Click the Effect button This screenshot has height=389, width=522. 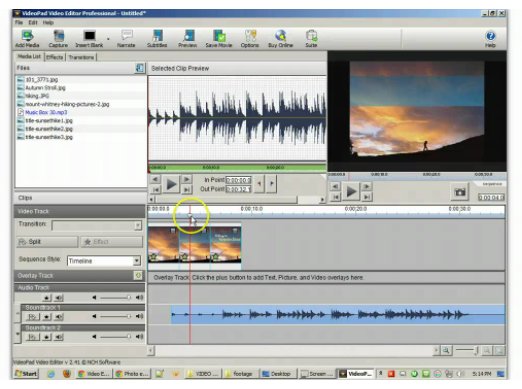[111, 242]
